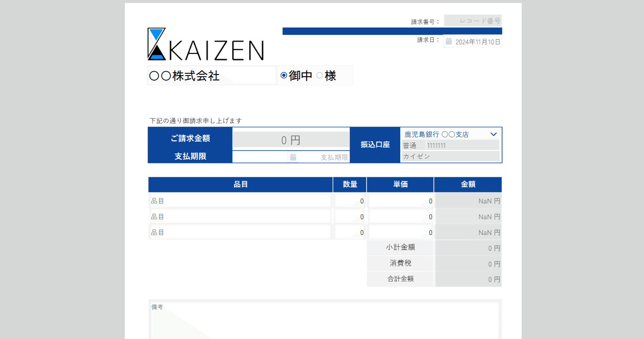Click the 数量 column header
This screenshot has width=644, height=339.
click(349, 185)
